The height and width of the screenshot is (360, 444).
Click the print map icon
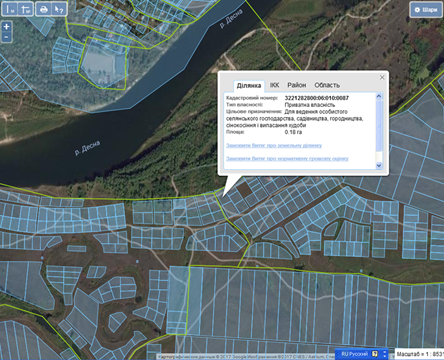click(x=44, y=9)
